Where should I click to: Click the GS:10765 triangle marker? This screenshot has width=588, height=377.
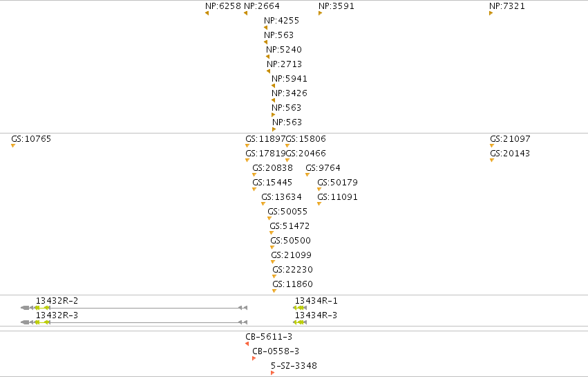tap(13, 146)
